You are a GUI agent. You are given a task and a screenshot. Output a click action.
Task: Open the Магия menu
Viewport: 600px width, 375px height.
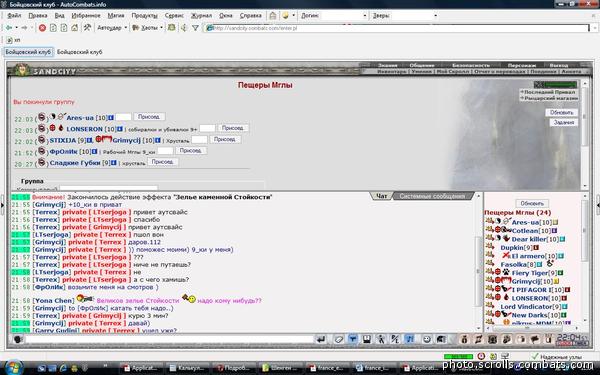coord(116,16)
